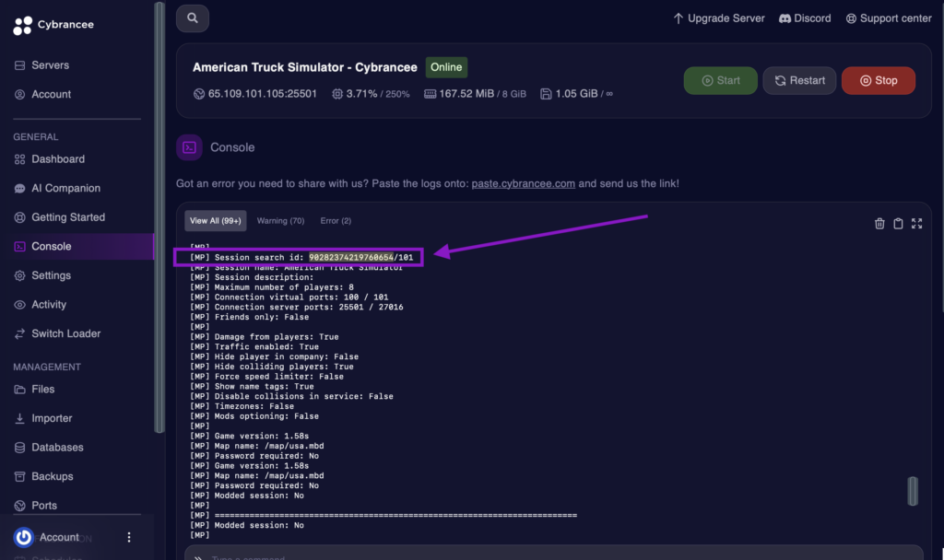The width and height of the screenshot is (944, 560).
Task: Open the Discord link
Action: pos(805,18)
